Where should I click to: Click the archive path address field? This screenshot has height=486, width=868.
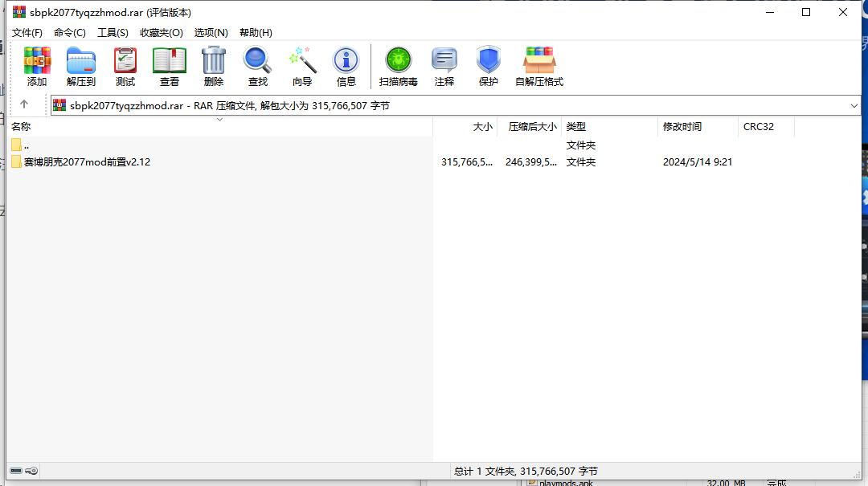[456, 106]
